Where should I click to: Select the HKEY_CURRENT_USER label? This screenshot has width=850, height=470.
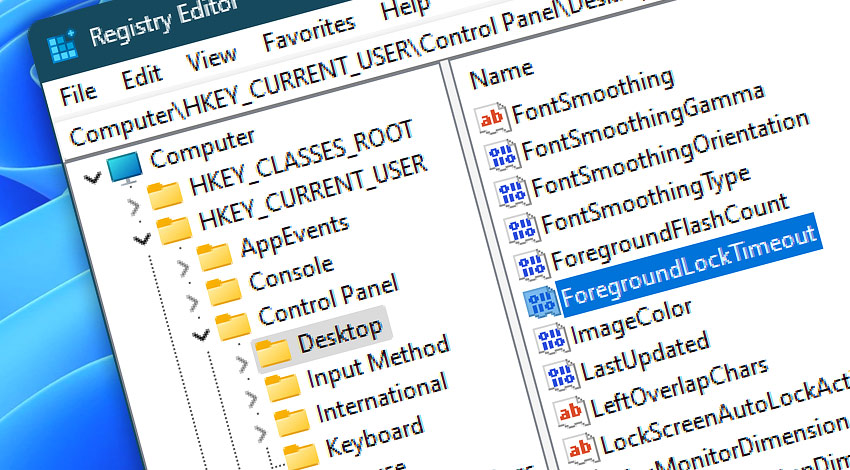point(313,192)
